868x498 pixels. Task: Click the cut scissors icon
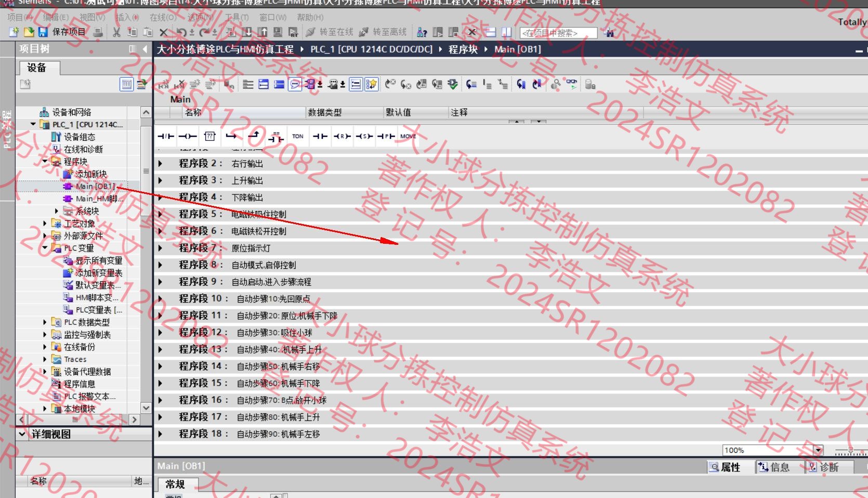click(x=116, y=32)
